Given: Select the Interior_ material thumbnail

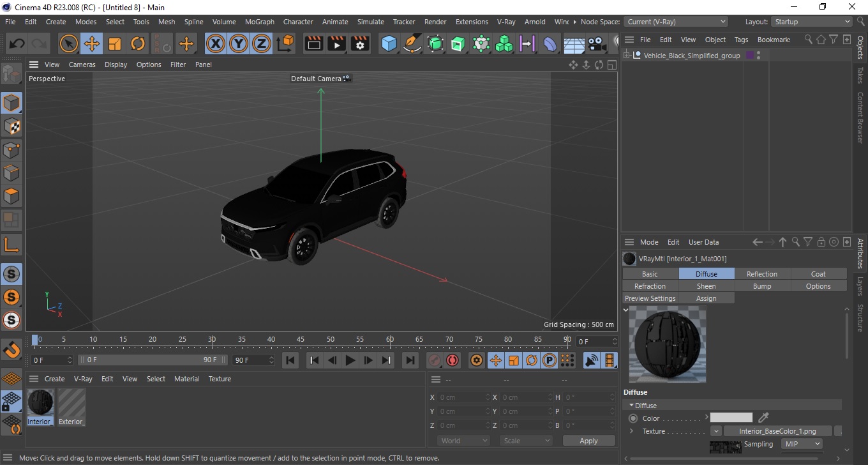Looking at the screenshot, I should click(41, 403).
